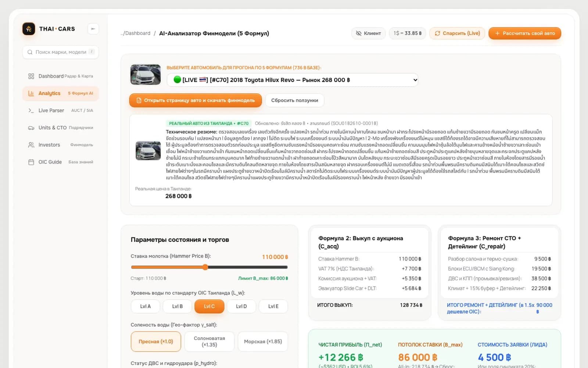
Task: Click Открыть страницу авто и скачать финмодель
Action: click(x=196, y=100)
